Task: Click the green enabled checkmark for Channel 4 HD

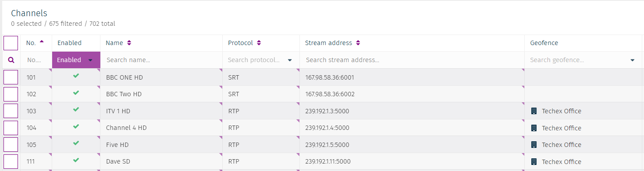Action: click(76, 126)
